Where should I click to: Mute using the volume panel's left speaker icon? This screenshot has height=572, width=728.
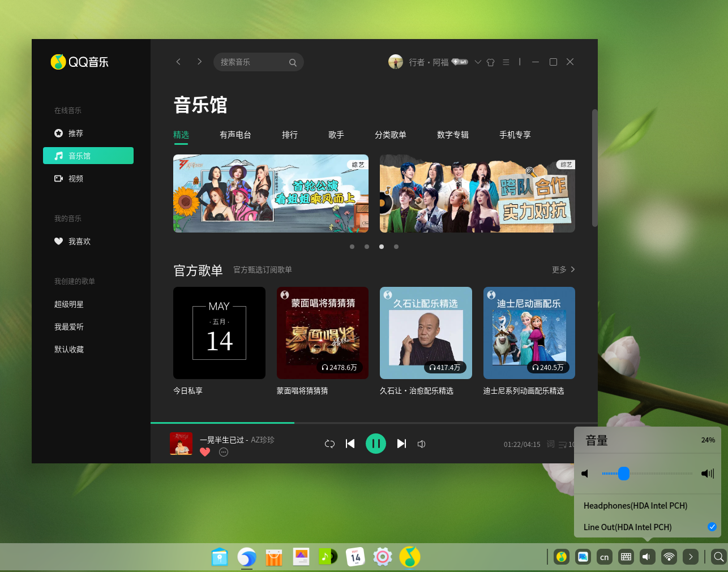click(x=585, y=474)
